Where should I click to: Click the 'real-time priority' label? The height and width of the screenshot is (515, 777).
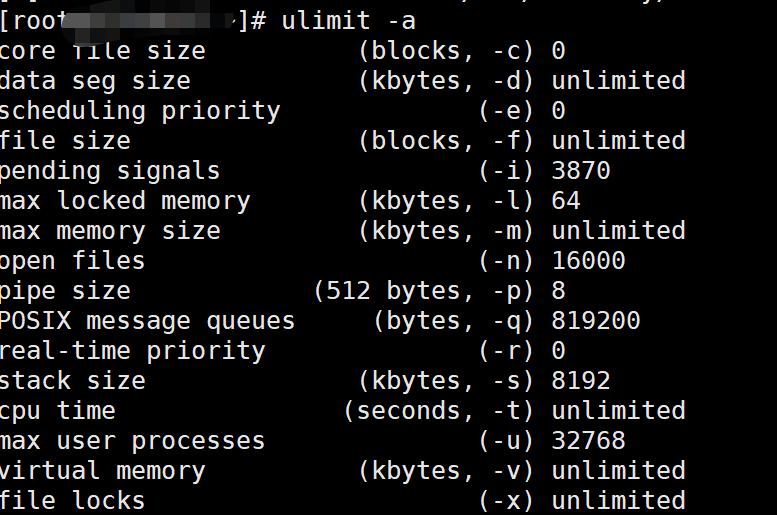pyautogui.click(x=132, y=351)
